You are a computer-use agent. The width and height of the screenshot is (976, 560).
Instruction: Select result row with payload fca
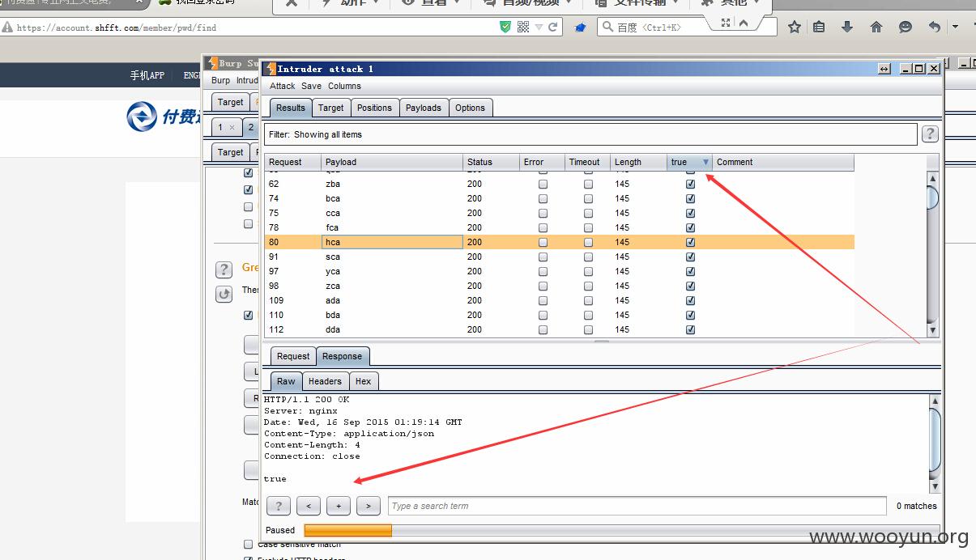(559, 227)
